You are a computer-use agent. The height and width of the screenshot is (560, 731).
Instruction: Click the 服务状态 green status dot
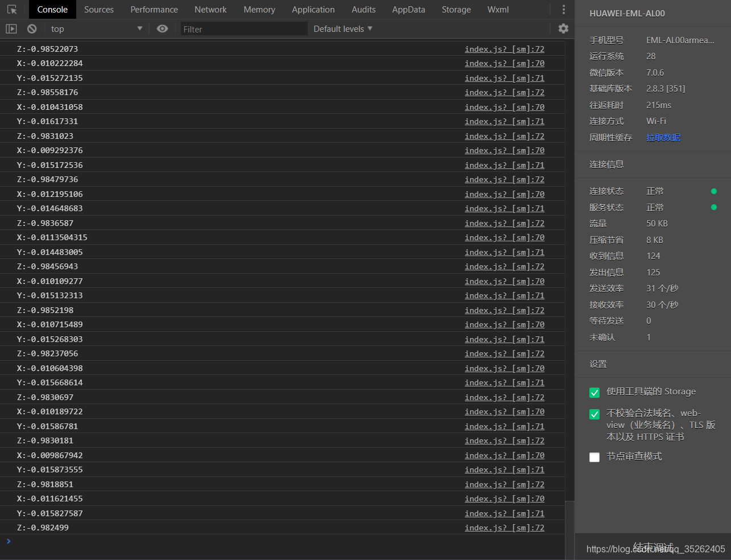coord(714,207)
